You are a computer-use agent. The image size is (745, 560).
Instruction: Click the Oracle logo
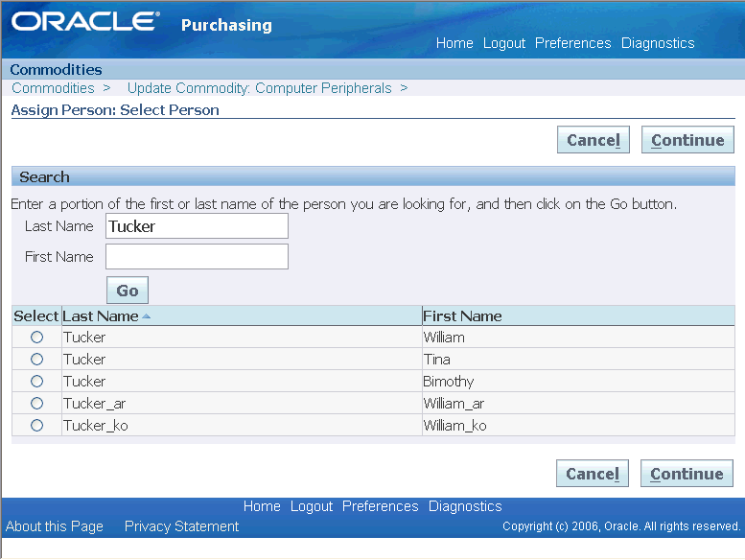click(85, 21)
